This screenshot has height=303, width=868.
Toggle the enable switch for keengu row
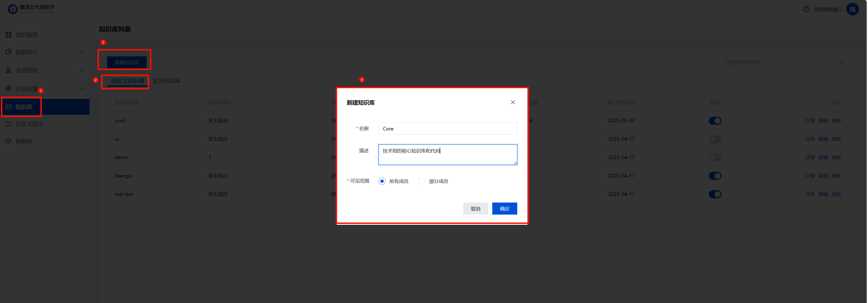pyautogui.click(x=715, y=176)
